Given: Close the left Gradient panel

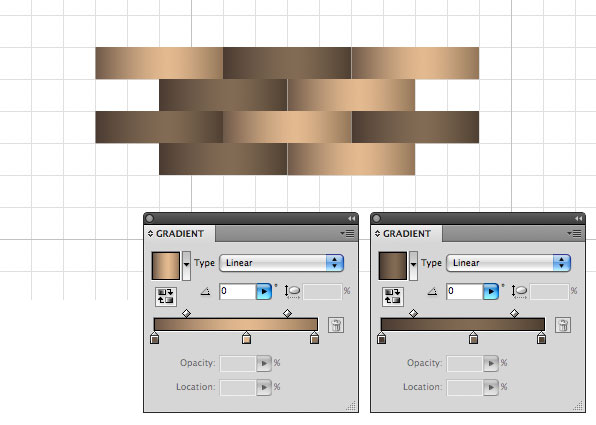Looking at the screenshot, I should pos(150,218).
